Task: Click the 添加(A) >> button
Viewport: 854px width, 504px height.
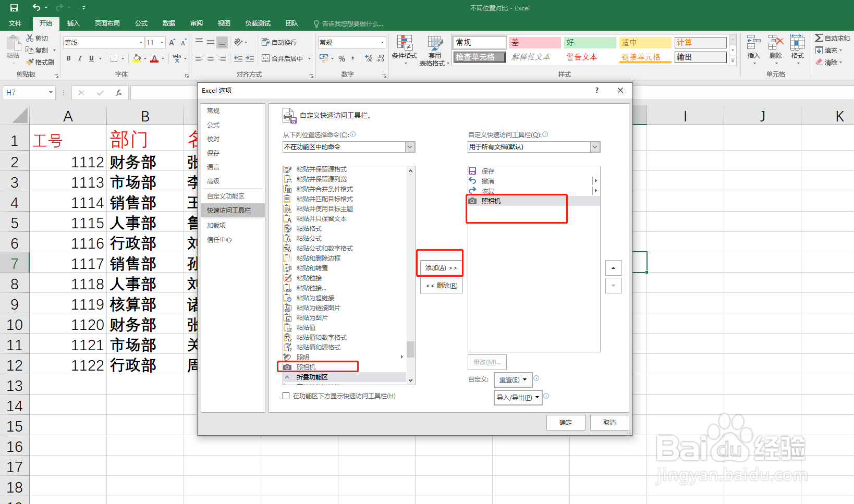Action: (x=442, y=268)
